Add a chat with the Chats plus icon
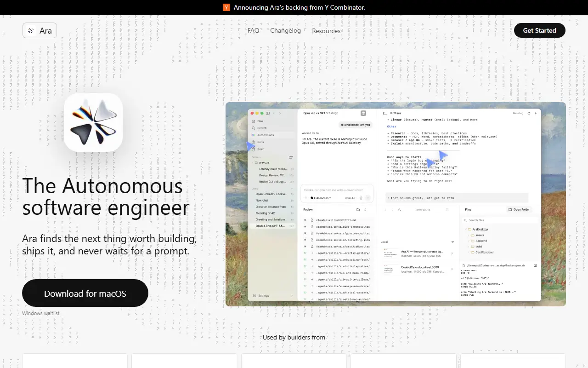Image resolution: width=588 pixels, height=368 pixels. 292,188
